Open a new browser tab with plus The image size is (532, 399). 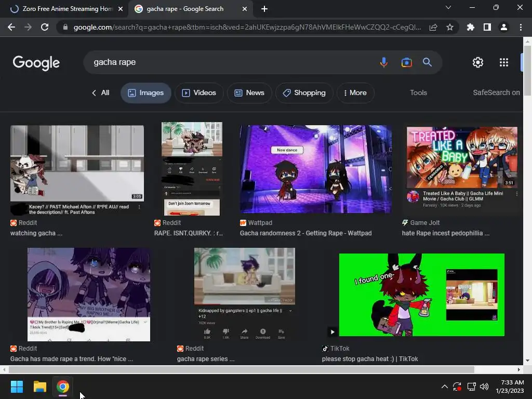(264, 9)
